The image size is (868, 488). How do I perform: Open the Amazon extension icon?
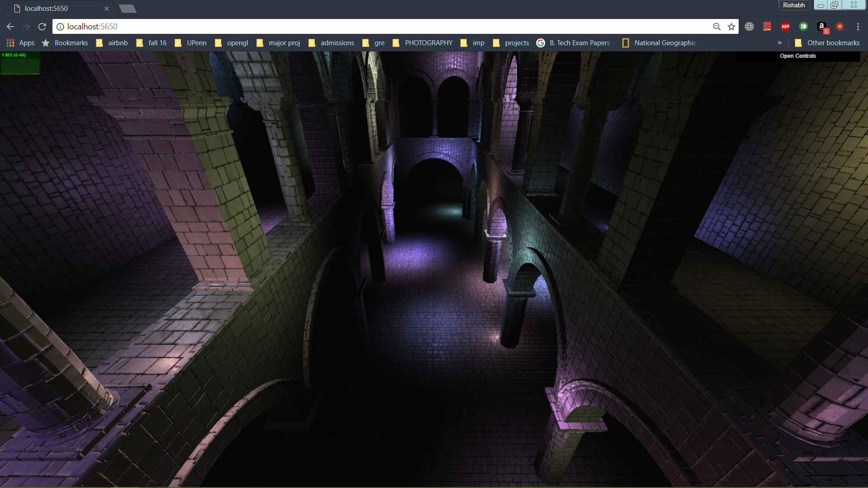822,27
